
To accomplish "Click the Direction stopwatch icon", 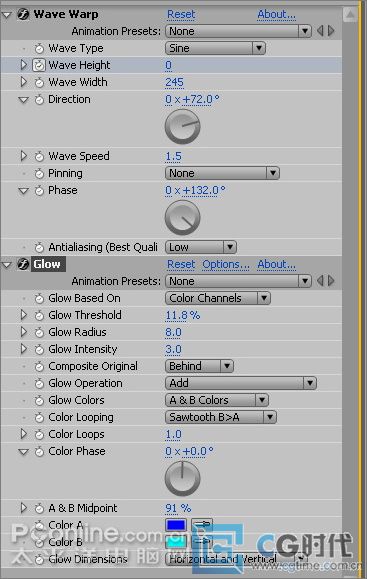I will 39,99.
